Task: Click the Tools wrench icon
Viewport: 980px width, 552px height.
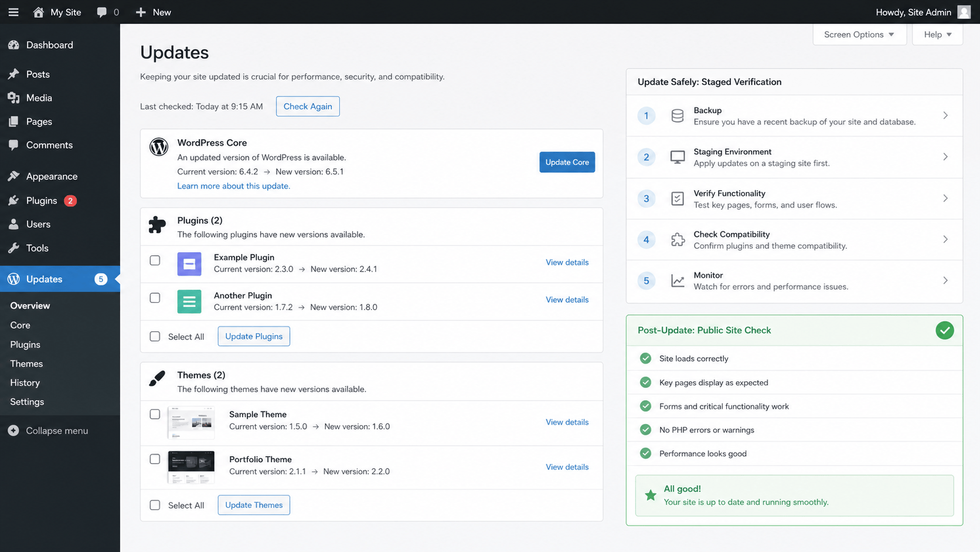Action: [13, 248]
